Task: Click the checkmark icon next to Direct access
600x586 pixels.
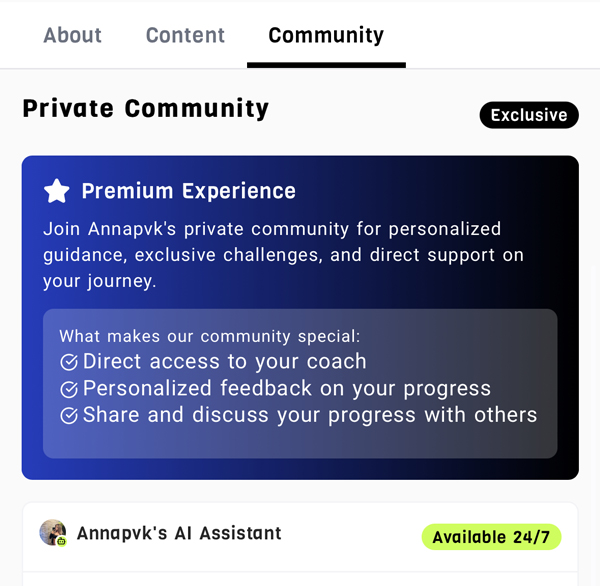Action: tap(69, 362)
